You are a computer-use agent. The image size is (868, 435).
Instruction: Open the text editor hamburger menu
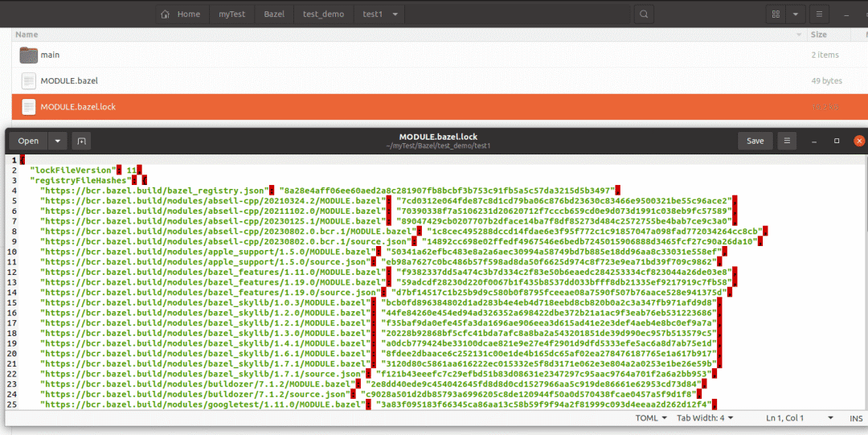coord(787,141)
